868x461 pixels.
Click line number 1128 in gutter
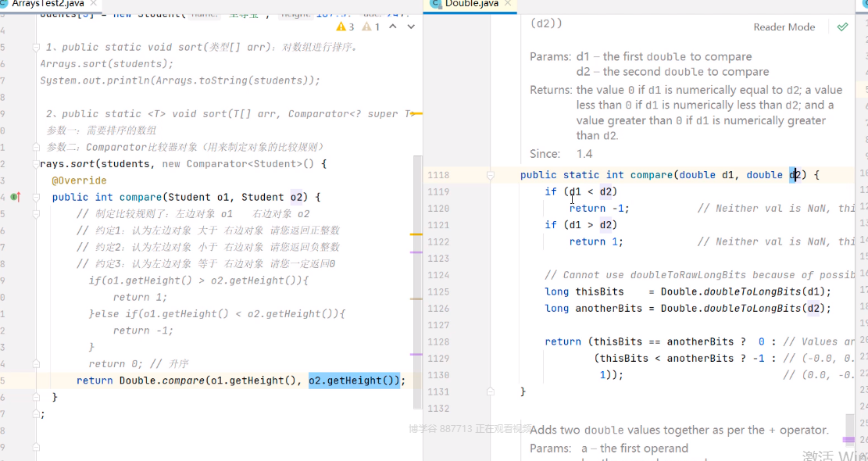click(438, 341)
